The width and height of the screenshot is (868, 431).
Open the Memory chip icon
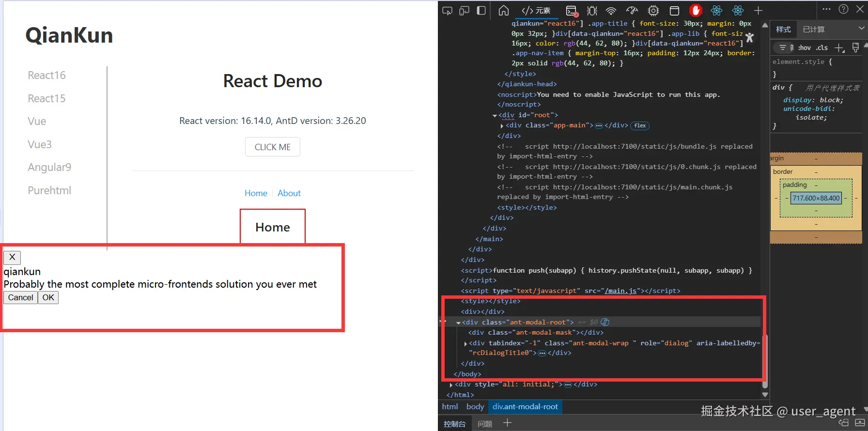(x=653, y=11)
